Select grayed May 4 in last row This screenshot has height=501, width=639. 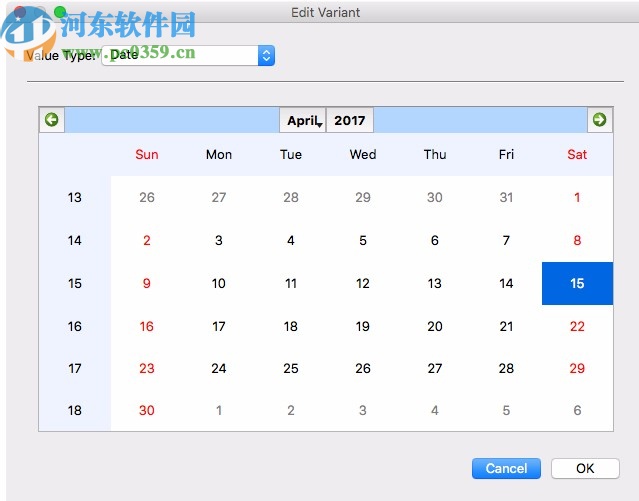click(x=434, y=410)
